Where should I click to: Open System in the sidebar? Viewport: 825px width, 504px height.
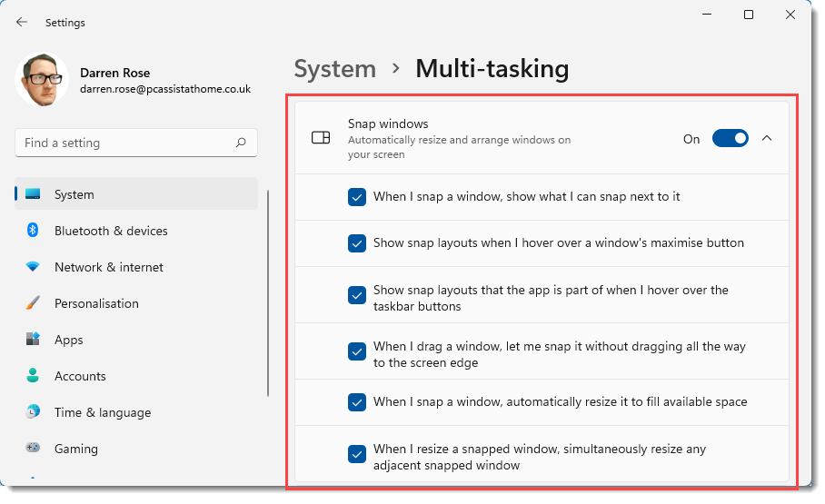point(136,194)
